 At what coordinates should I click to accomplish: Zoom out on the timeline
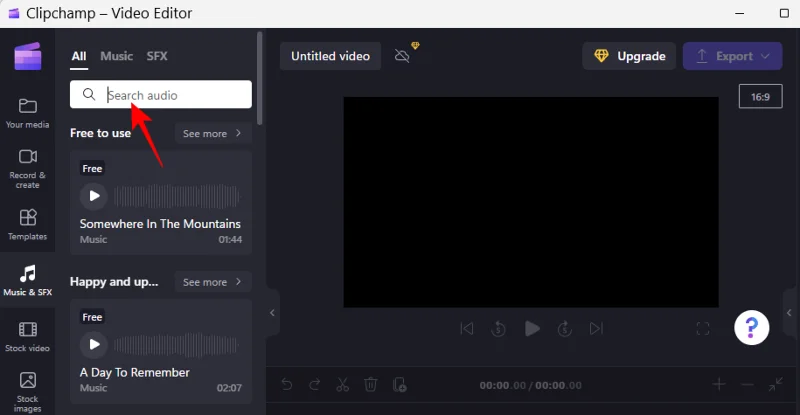[747, 384]
